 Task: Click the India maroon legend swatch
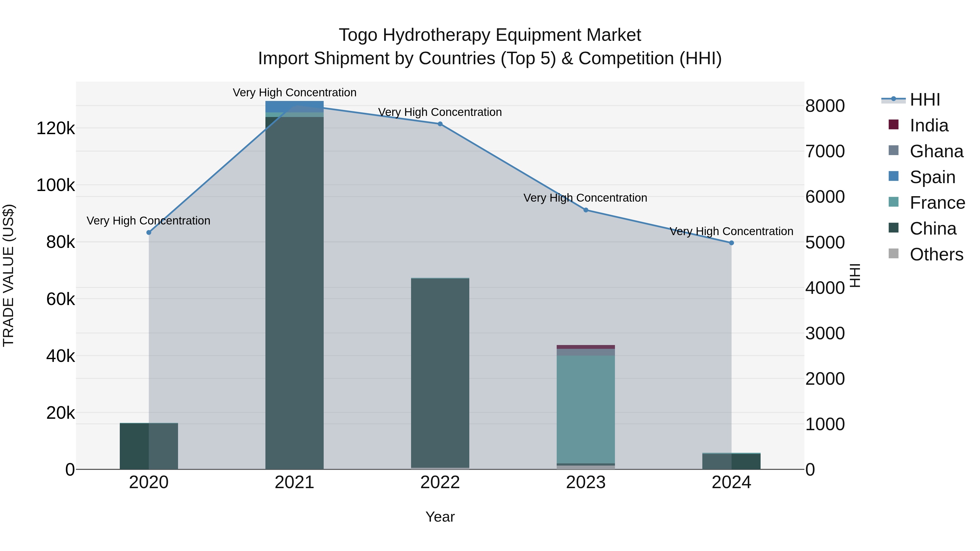(x=893, y=124)
